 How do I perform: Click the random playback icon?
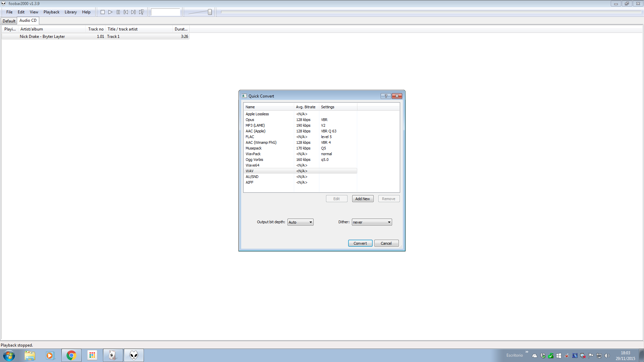[142, 12]
